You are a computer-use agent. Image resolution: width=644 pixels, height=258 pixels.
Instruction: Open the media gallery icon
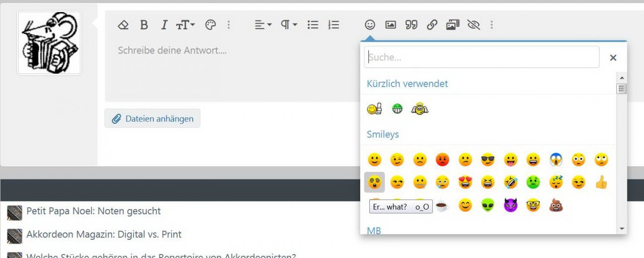click(453, 25)
